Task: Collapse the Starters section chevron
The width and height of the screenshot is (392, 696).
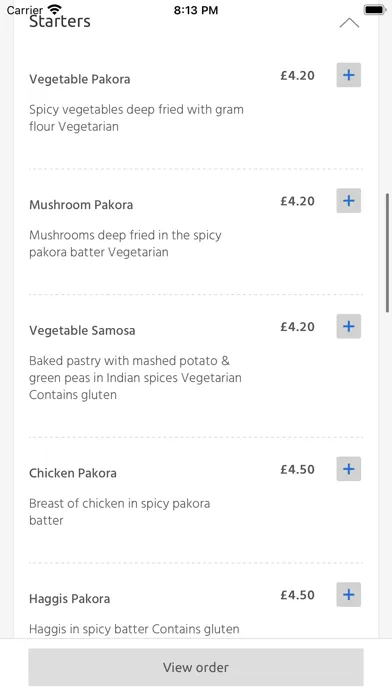Action: pos(349,23)
